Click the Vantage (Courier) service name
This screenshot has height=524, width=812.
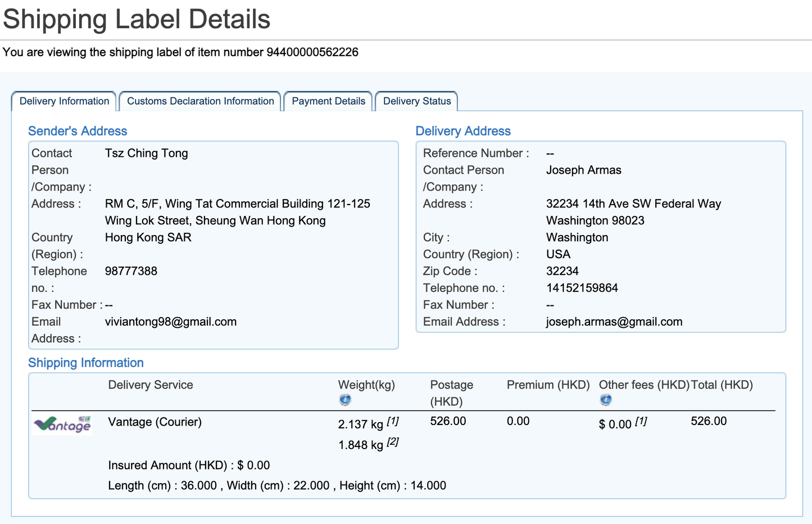coord(155,422)
